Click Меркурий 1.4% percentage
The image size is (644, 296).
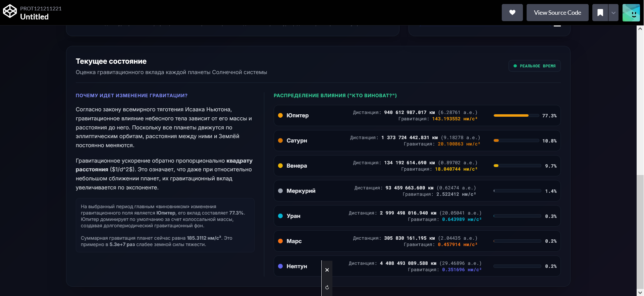551,191
